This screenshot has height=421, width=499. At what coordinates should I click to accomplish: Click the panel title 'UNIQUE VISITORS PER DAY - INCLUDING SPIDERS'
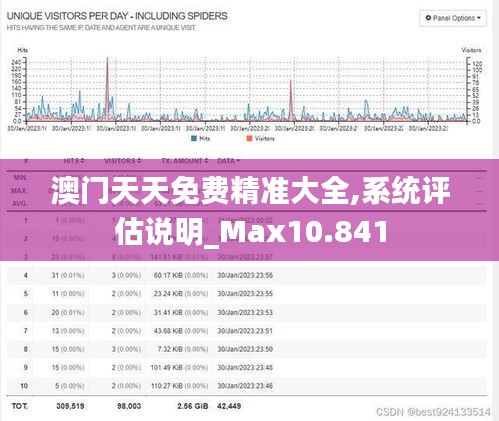coord(117,16)
